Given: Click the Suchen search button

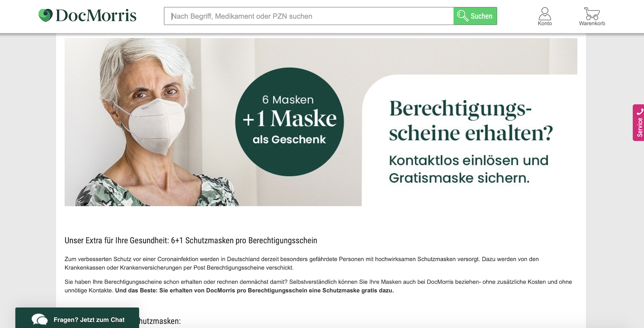Looking at the screenshot, I should tap(475, 16).
